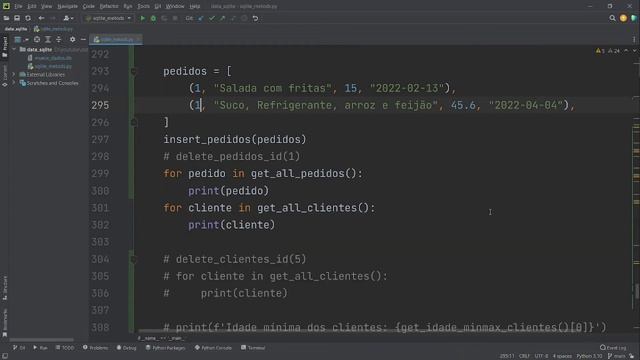The image size is (640, 360).
Task: Open the Help menu
Action: (x=195, y=7)
